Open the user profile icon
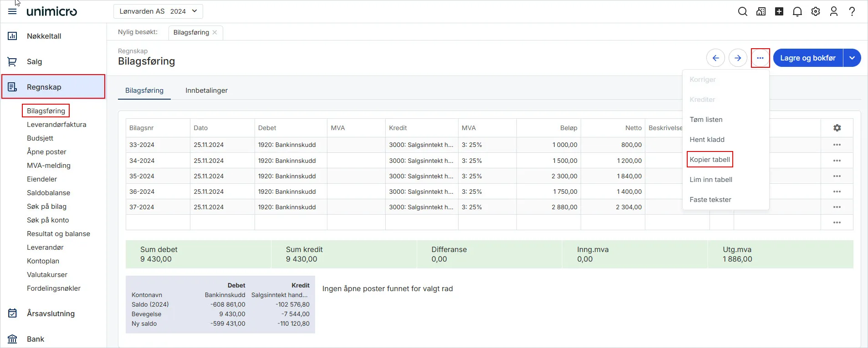The image size is (868, 348). (834, 11)
